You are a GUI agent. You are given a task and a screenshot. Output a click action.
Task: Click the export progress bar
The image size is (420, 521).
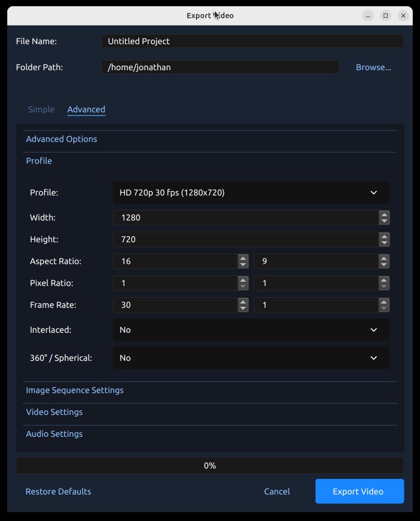209,465
